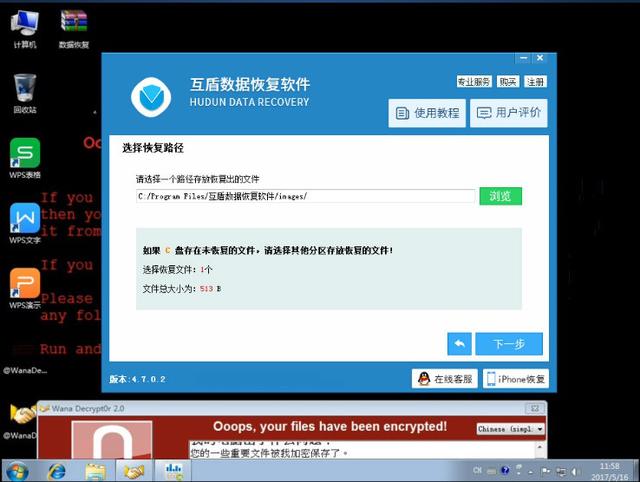Click the chat icon on 用户评价
Viewport: 640px width, 482px height.
[484, 113]
